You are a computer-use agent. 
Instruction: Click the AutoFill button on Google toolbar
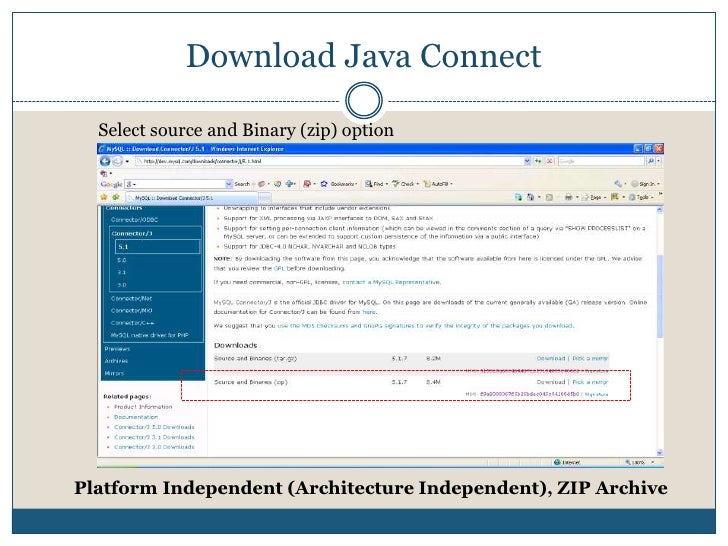point(437,184)
